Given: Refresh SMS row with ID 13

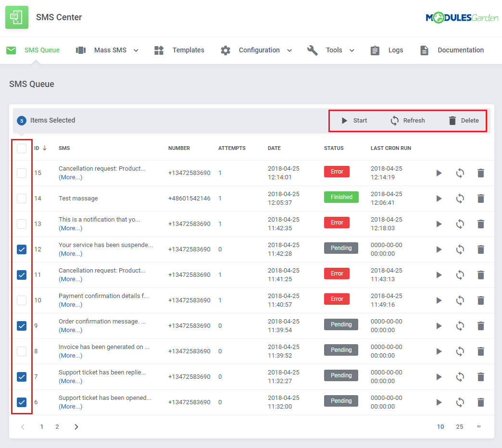Looking at the screenshot, I should [x=460, y=224].
